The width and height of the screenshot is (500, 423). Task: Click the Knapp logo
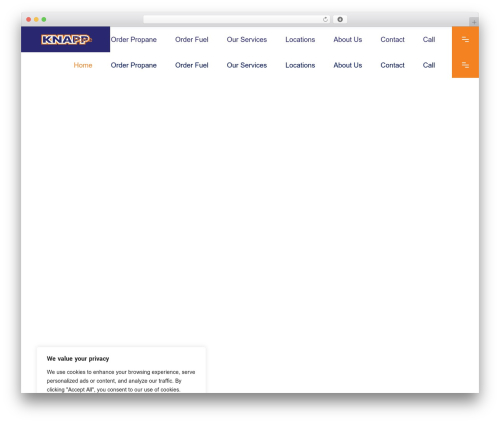[66, 40]
